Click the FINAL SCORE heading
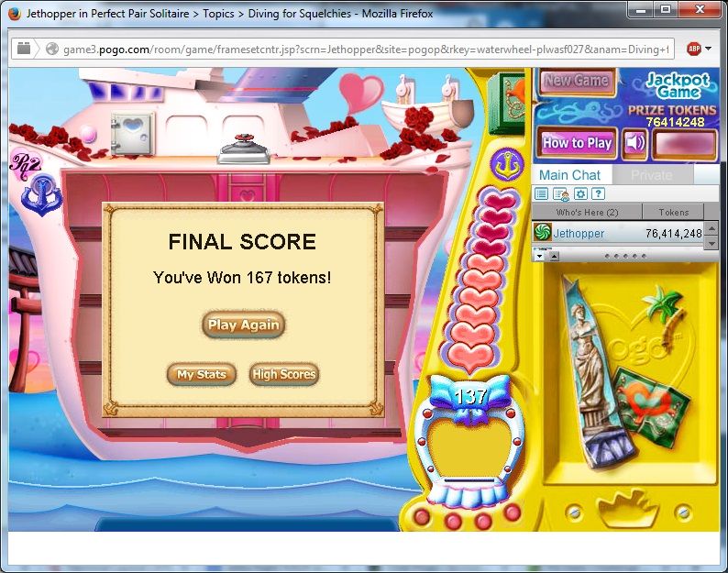This screenshot has height=573, width=728. pos(242,242)
